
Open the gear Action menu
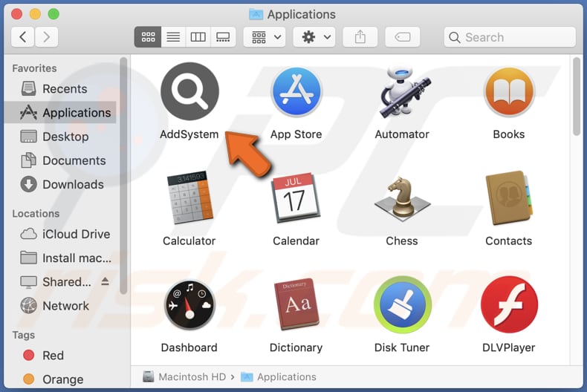point(314,37)
